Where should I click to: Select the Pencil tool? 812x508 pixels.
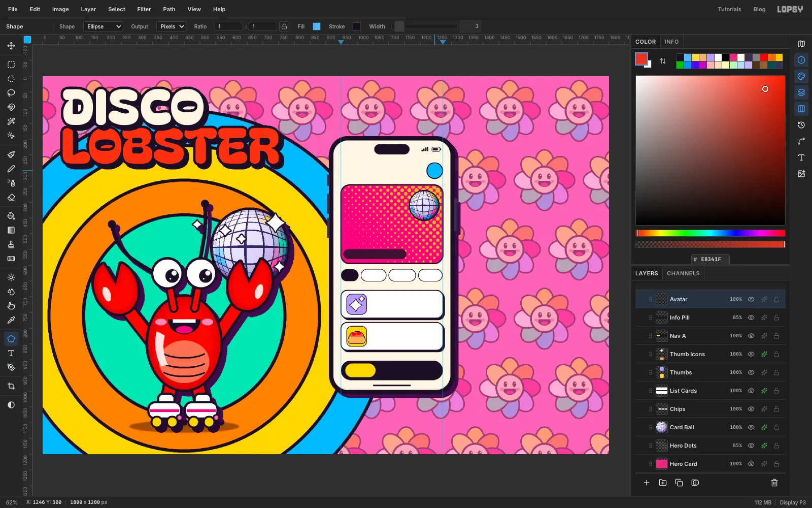click(x=11, y=169)
